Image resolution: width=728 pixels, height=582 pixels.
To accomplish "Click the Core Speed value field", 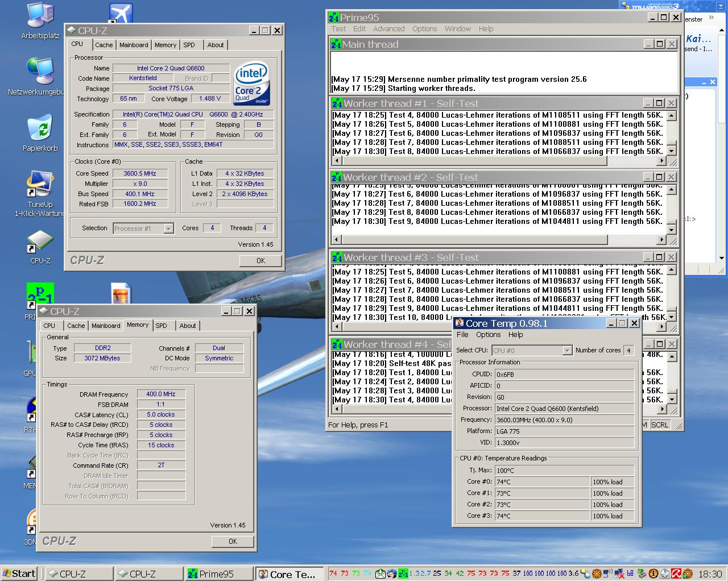I will 140,174.
